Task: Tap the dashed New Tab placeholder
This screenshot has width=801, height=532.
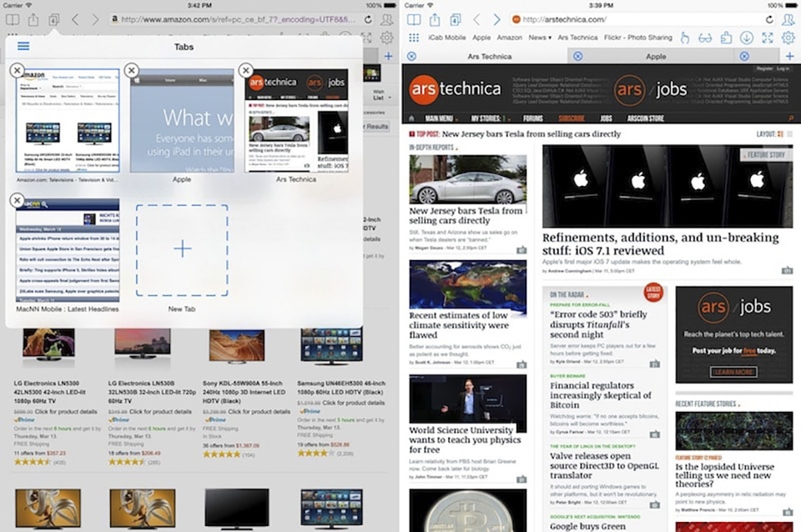Action: point(182,250)
